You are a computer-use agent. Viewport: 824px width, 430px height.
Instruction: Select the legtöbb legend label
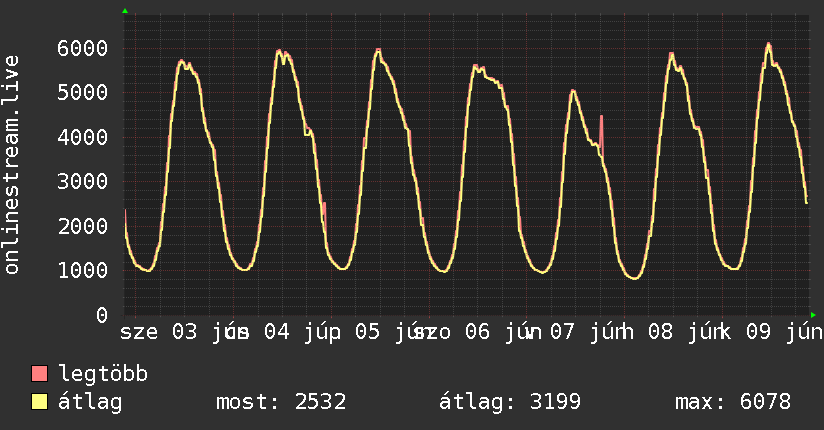103,374
